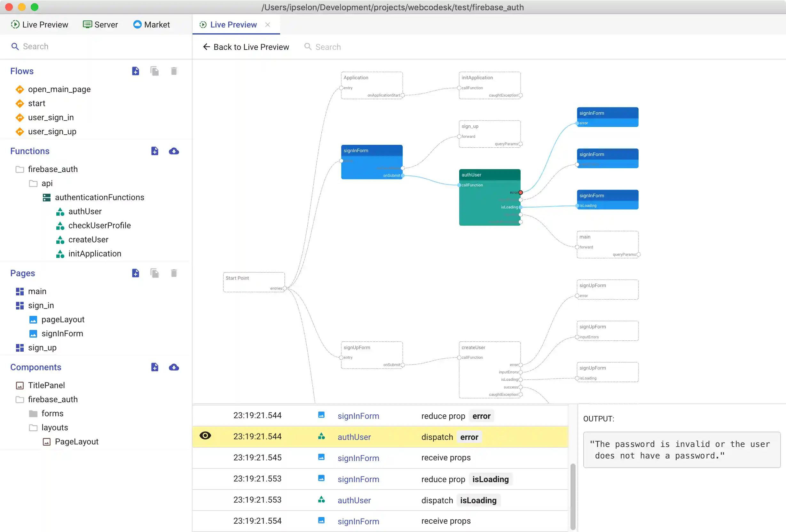
Task: Copy the selected flow in Flows section
Action: click(x=154, y=71)
